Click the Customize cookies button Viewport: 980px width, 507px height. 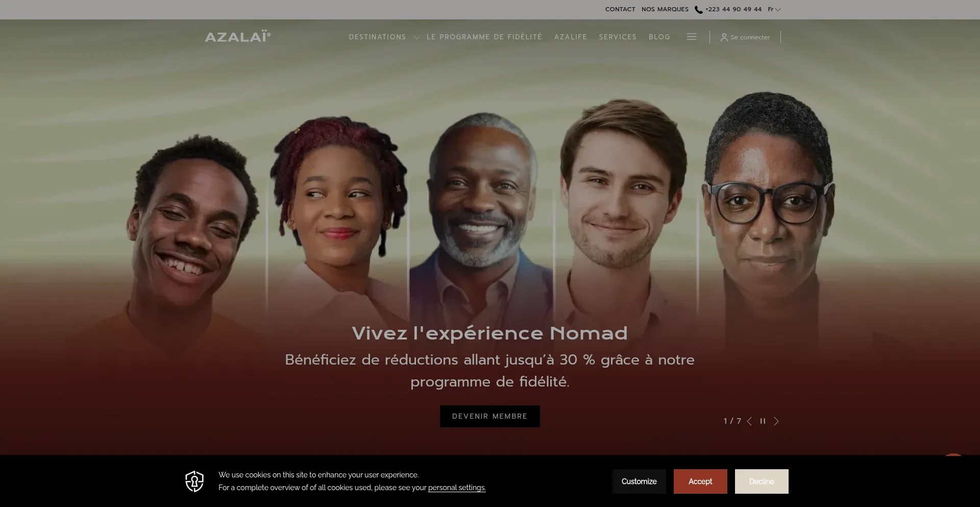pyautogui.click(x=639, y=481)
